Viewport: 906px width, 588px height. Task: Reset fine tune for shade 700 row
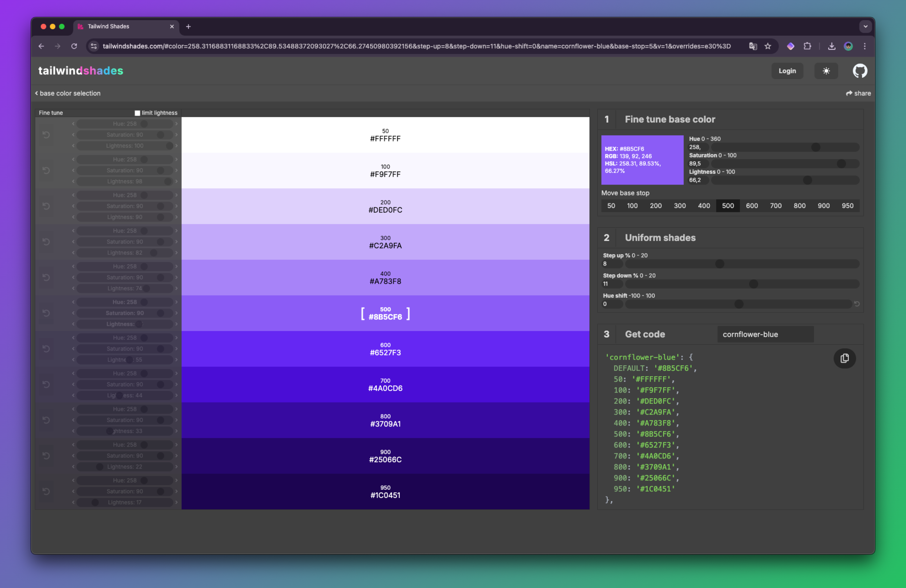46,384
